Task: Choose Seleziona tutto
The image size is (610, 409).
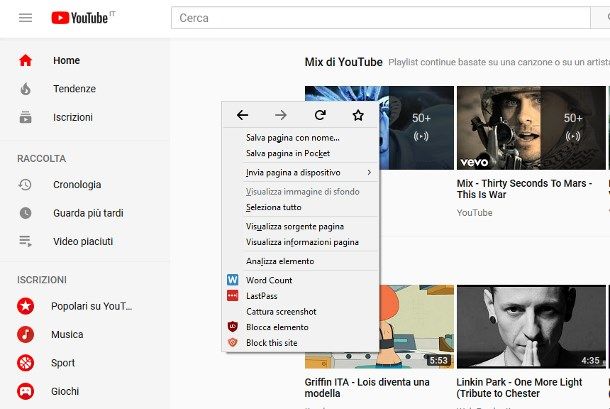Action: 273,207
